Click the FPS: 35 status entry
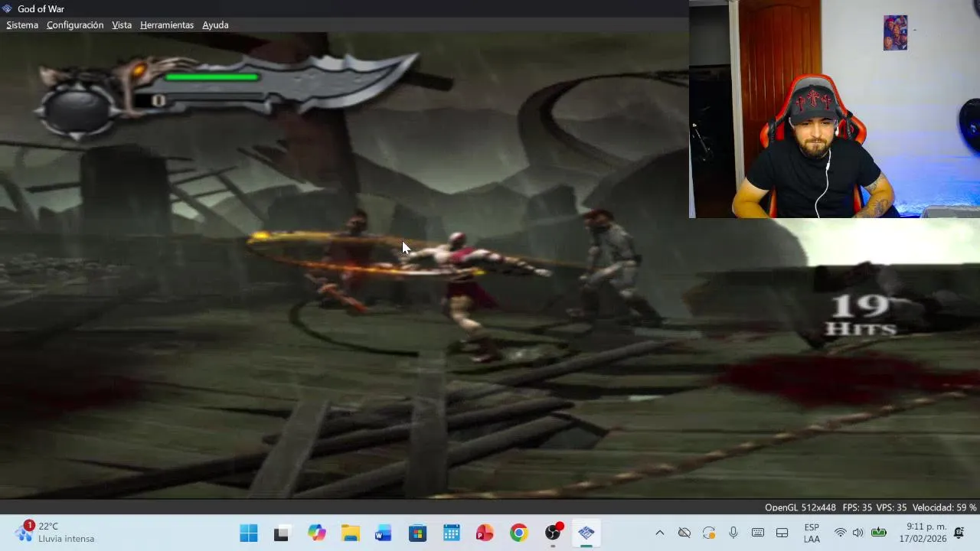The image size is (980, 551). point(857,507)
